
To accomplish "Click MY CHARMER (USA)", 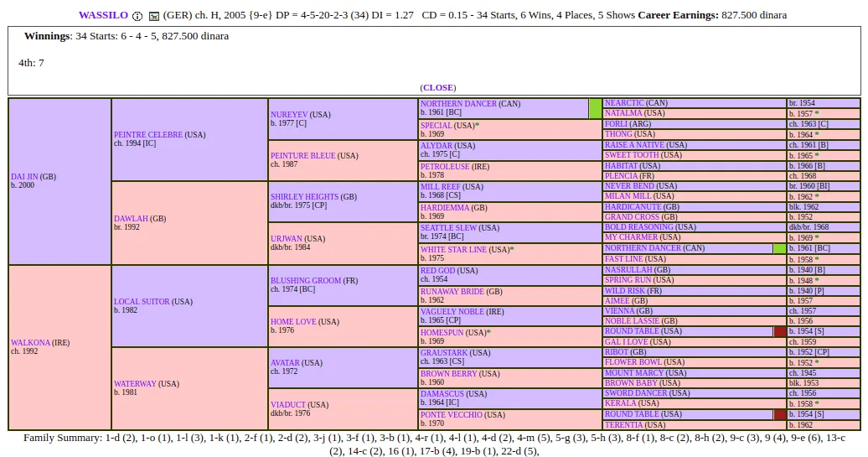I will 631,237.
